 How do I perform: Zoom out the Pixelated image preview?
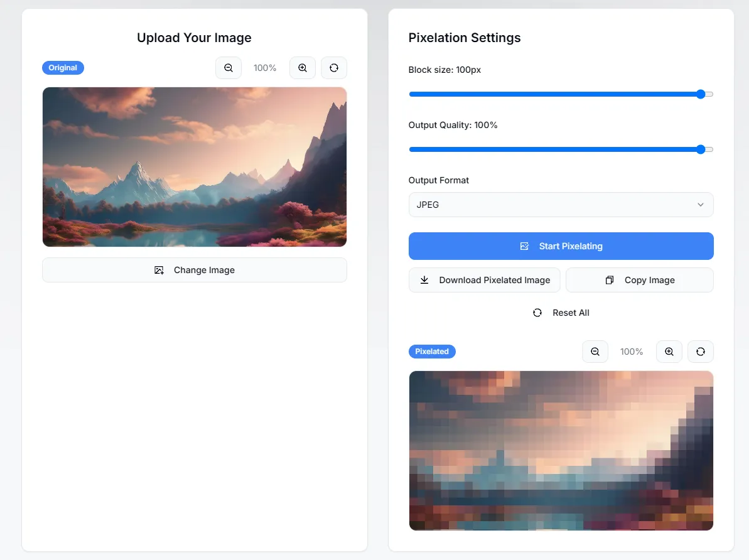tap(595, 352)
